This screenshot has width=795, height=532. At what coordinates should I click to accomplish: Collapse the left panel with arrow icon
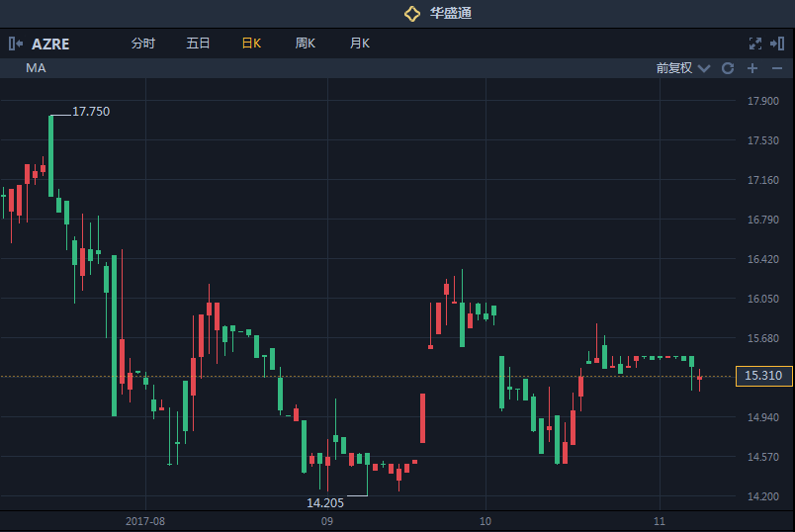click(x=16, y=44)
